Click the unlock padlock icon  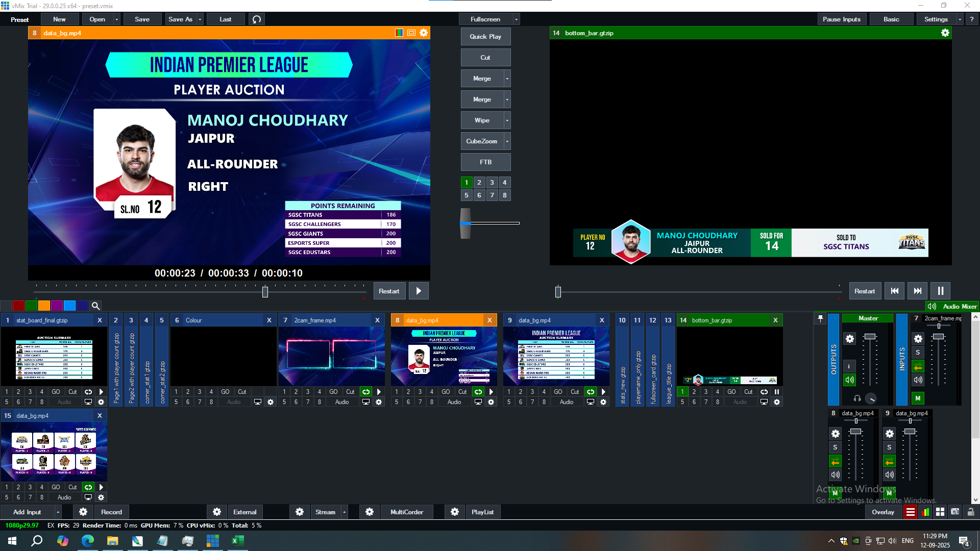click(971, 512)
